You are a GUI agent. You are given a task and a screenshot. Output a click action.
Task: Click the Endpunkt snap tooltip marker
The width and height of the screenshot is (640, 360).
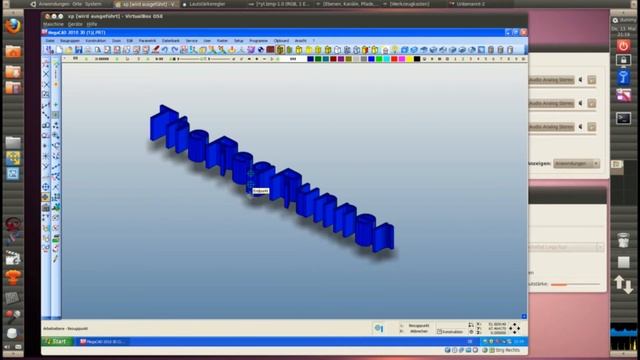coord(260,191)
